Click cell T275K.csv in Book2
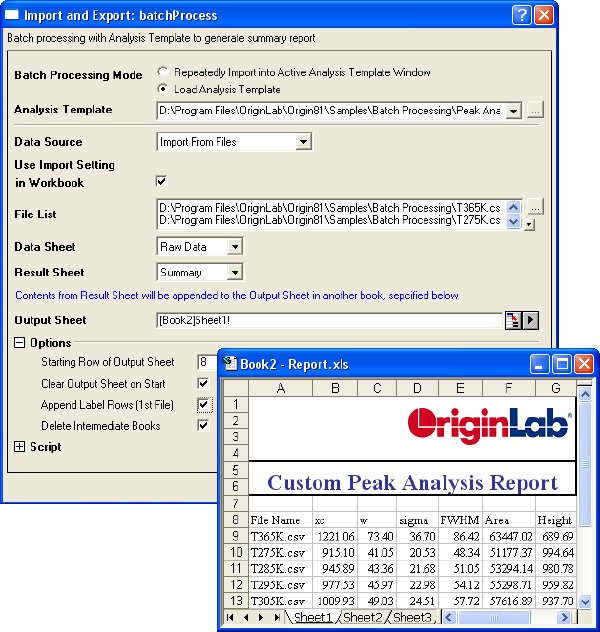Image resolution: width=600 pixels, height=632 pixels. [x=280, y=553]
